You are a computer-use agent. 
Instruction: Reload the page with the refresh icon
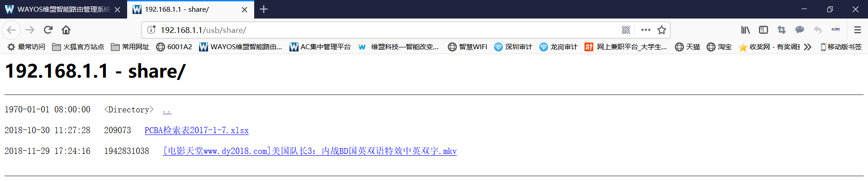(48, 30)
